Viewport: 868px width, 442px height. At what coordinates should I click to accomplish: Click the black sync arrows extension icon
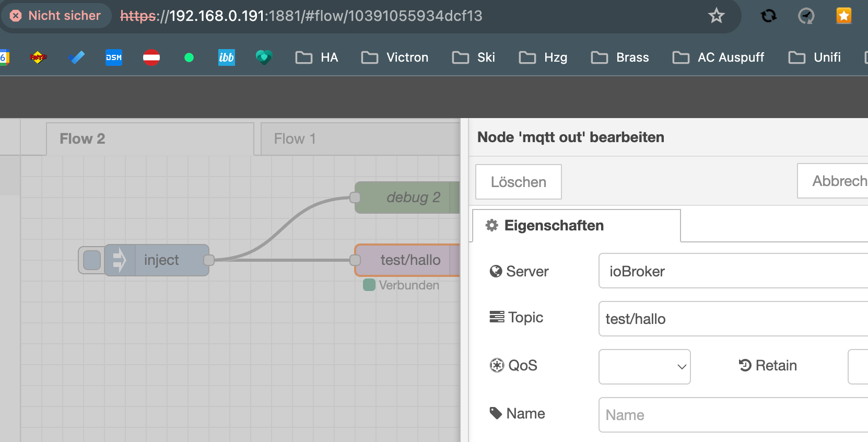click(x=768, y=16)
